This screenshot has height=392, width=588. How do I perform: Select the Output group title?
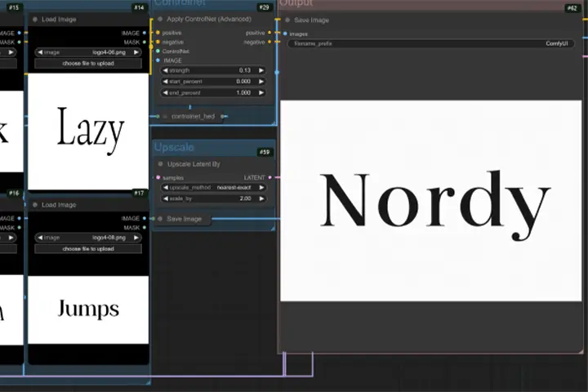pos(296,3)
